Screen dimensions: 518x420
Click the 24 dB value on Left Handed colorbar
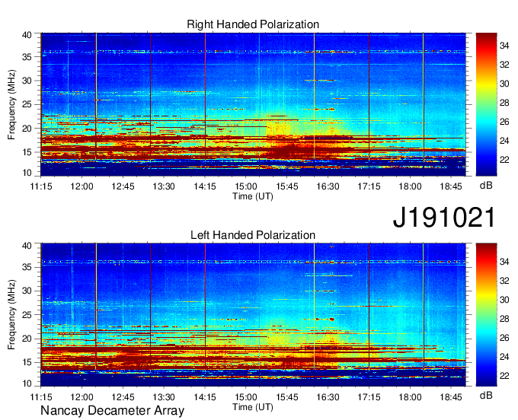coord(504,357)
